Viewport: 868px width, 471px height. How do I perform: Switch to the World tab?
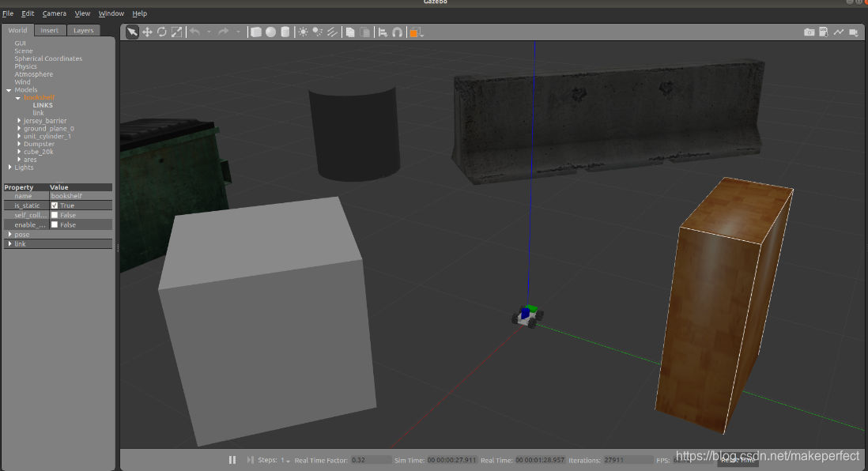(x=17, y=31)
